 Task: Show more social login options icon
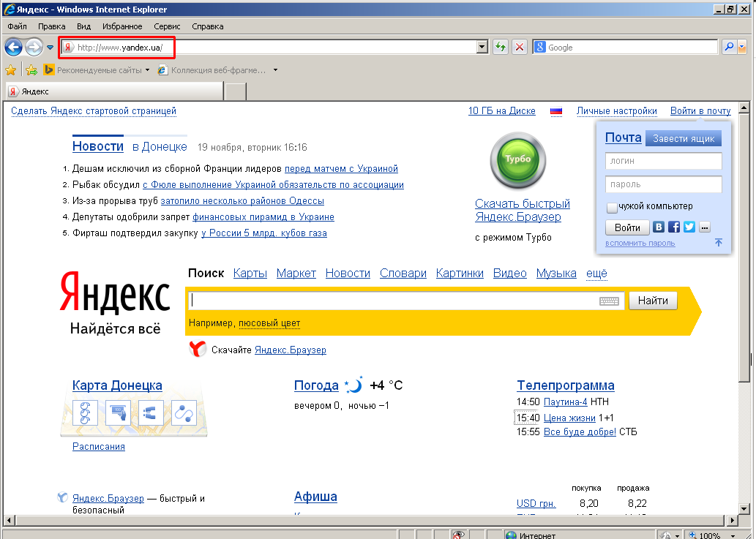click(x=705, y=227)
